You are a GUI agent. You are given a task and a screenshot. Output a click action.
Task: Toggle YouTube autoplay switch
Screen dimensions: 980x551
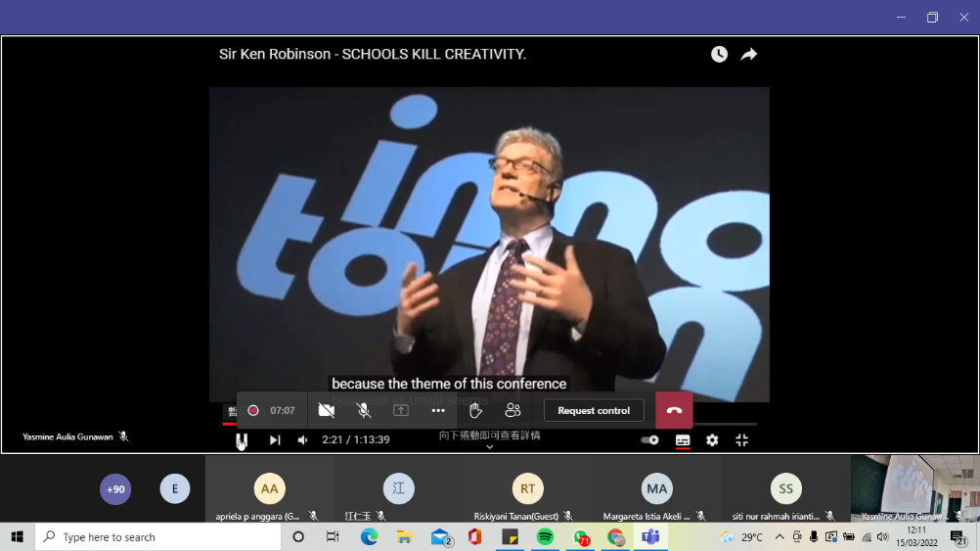650,439
